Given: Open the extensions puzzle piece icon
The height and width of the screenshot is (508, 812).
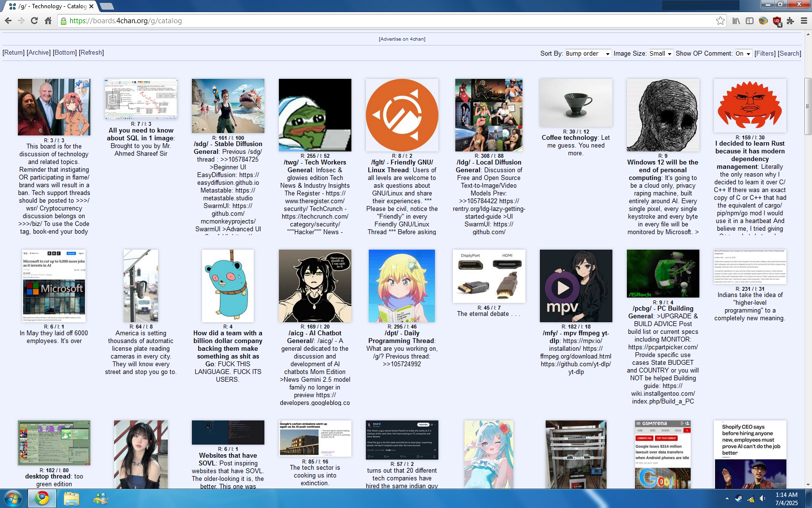Looking at the screenshot, I should (x=790, y=21).
